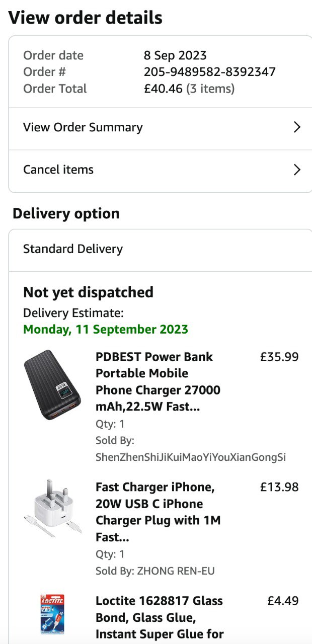Select the Cancel items option text
Viewport: 312px width, 644px height.
58,170
